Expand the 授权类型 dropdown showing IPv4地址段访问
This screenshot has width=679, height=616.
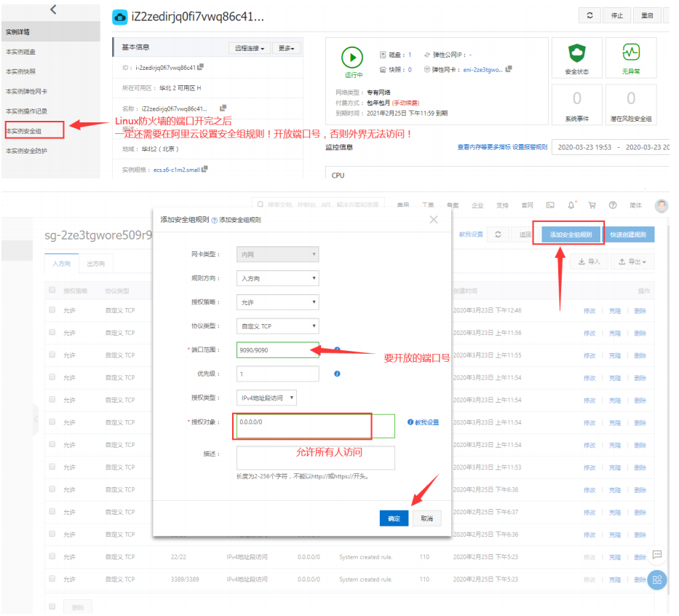tap(267, 398)
